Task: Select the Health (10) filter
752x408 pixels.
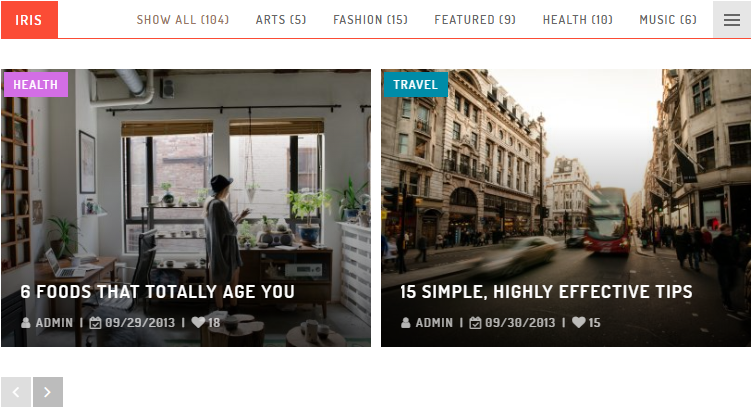Action: point(577,20)
